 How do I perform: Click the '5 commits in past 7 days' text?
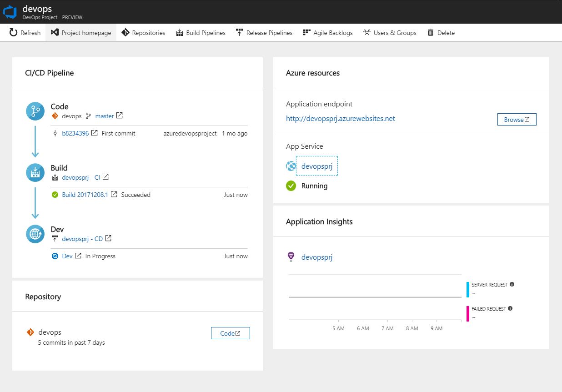click(x=71, y=342)
